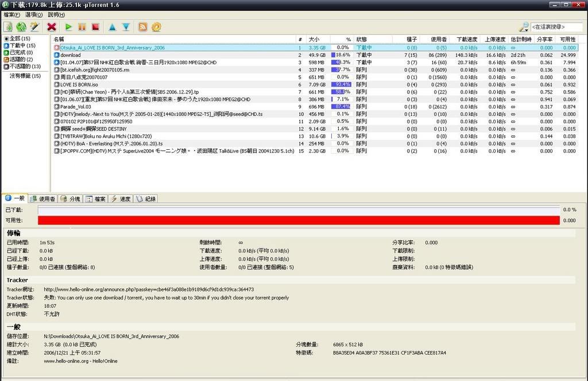Select the 不活躍的 (13) category in the sidebar

(x=22, y=67)
